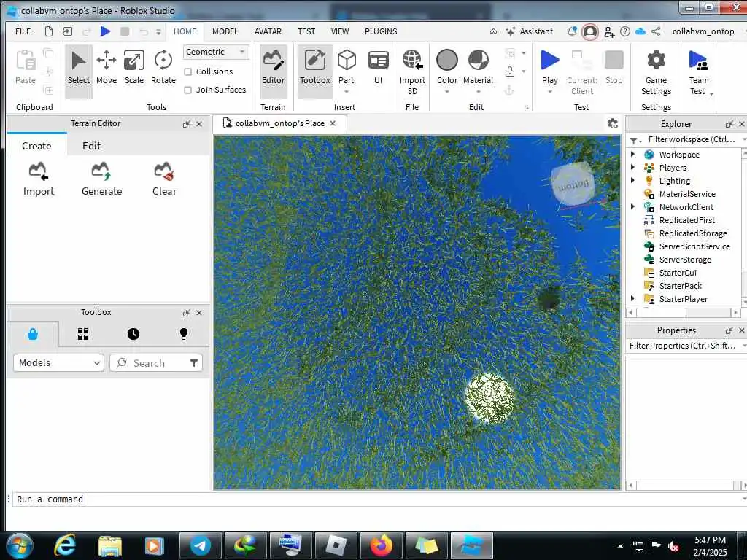Open the Toolbox search filter icon
Image resolution: width=747 pixels, height=560 pixels.
[x=194, y=363]
